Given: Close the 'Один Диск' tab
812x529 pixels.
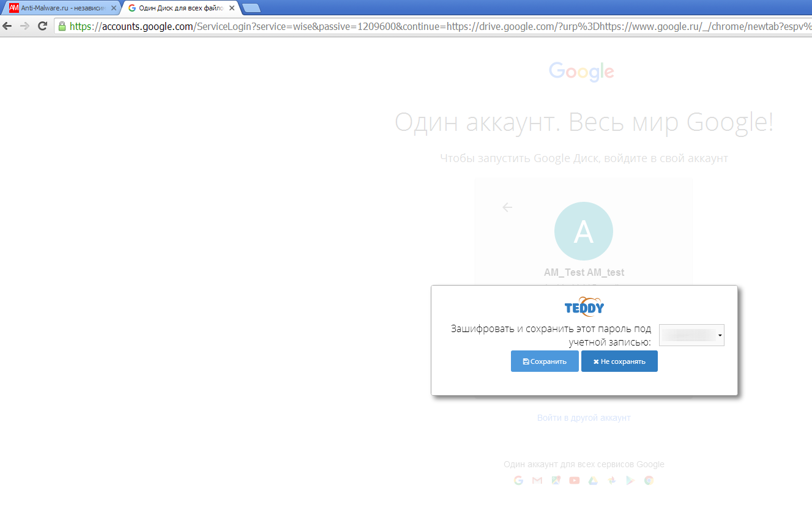Looking at the screenshot, I should click(231, 8).
